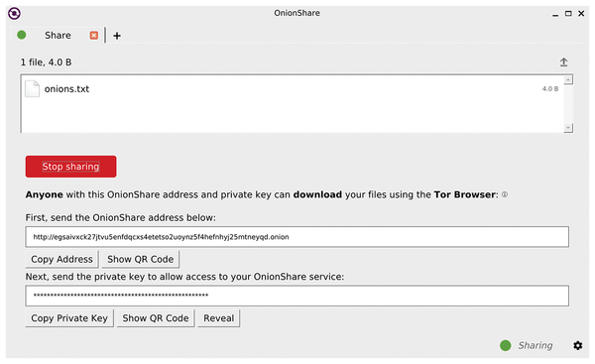Click the masked private key field
This screenshot has height=364, width=595.
click(297, 296)
